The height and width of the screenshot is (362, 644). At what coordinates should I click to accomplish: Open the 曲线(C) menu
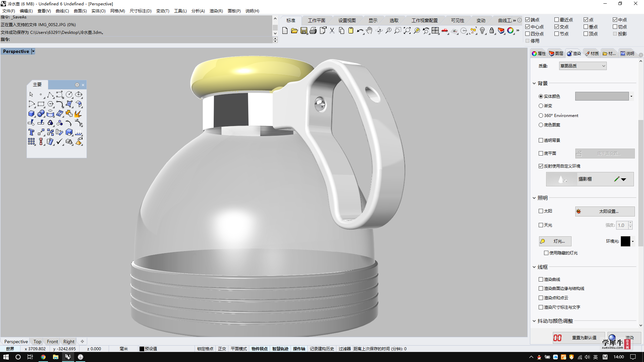click(x=62, y=11)
